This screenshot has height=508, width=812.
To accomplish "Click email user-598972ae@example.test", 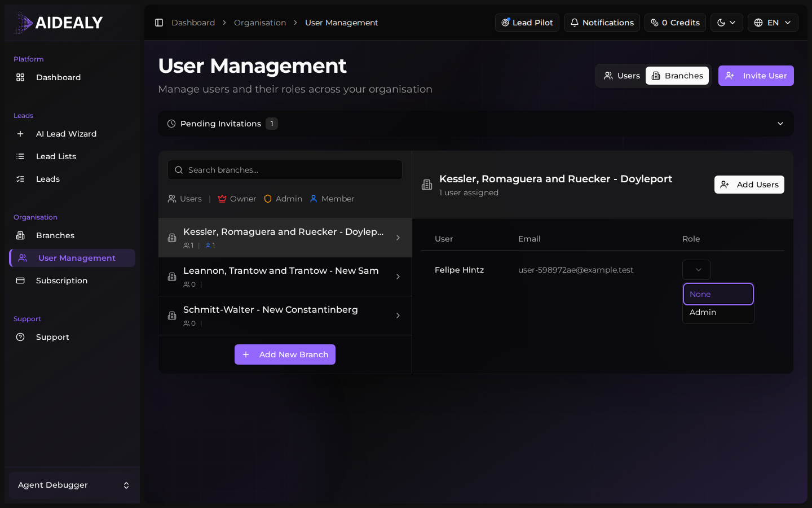I will pos(576,270).
